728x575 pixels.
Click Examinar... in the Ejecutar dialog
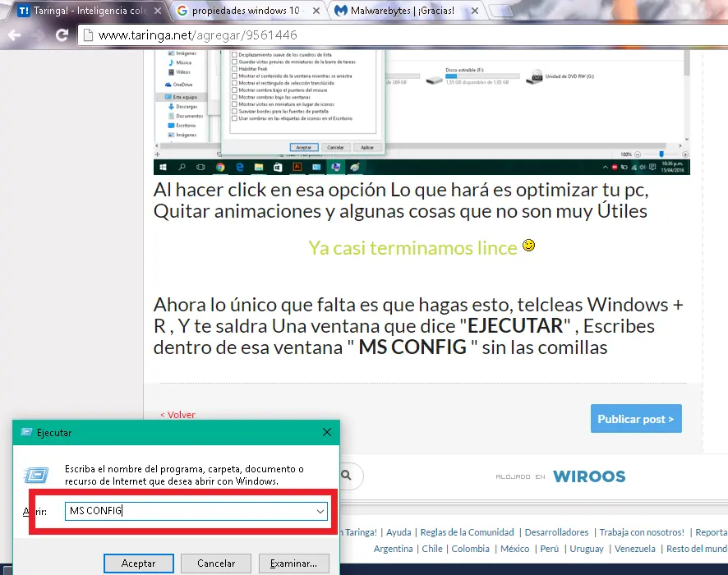[x=293, y=563]
